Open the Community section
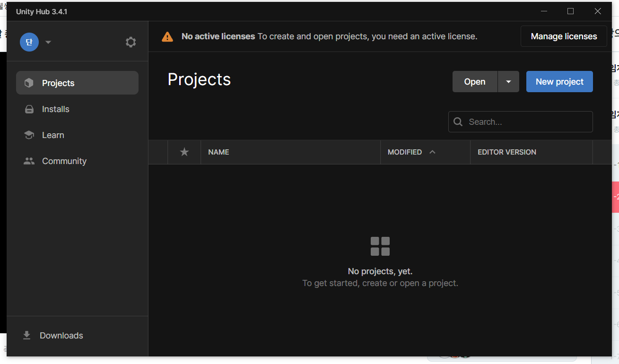The height and width of the screenshot is (364, 619). (x=77, y=161)
